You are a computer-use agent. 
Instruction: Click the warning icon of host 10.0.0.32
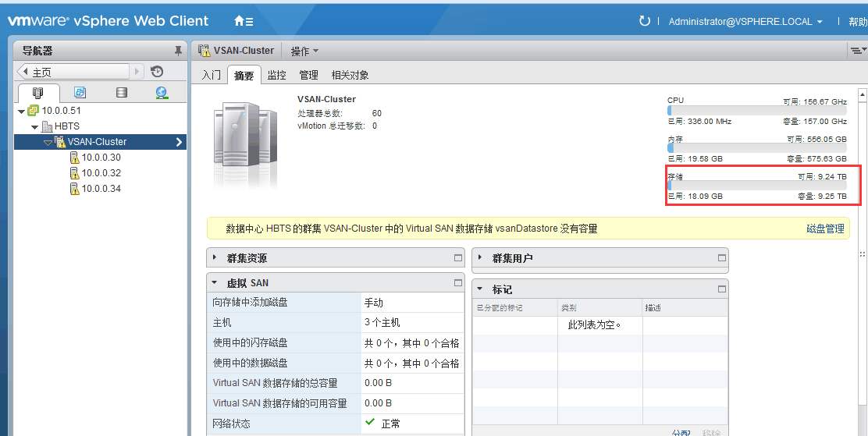pyautogui.click(x=74, y=173)
